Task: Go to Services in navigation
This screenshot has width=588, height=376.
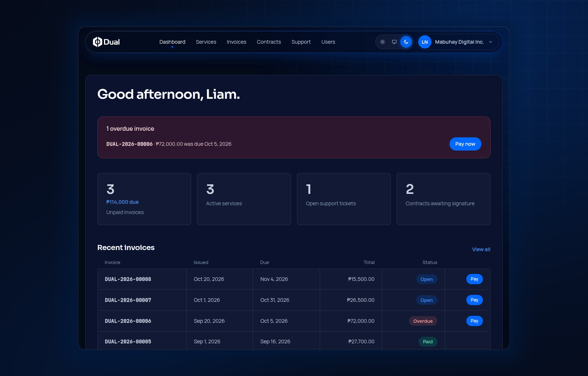Action: click(x=206, y=42)
